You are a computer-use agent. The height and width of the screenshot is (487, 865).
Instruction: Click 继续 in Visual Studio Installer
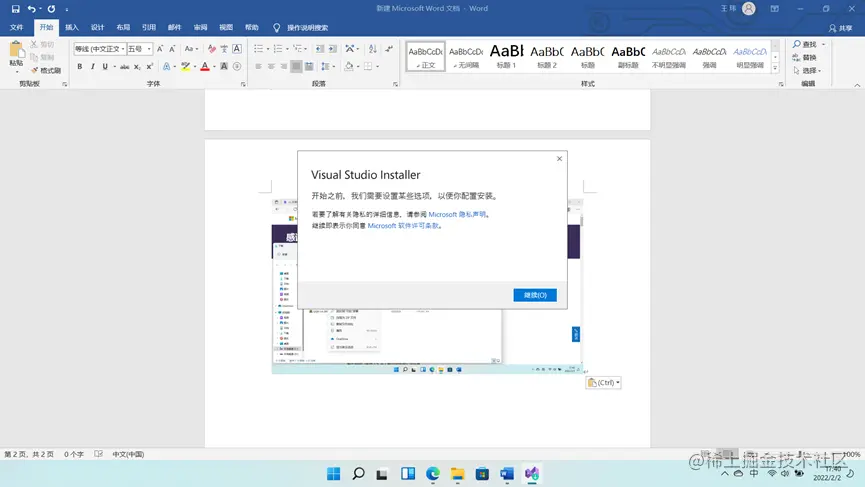(x=535, y=295)
